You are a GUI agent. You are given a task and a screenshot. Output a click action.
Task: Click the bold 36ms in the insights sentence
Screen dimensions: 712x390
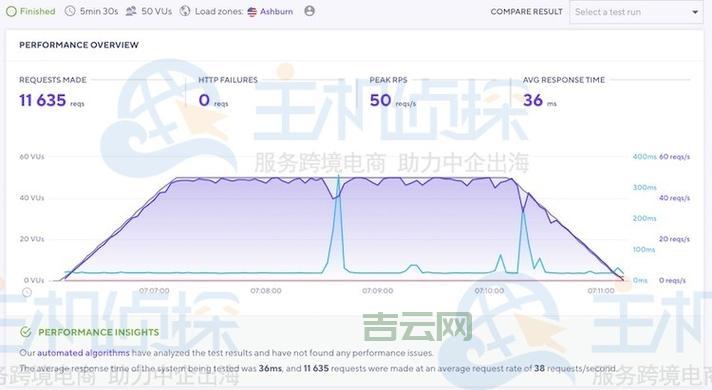[270, 368]
